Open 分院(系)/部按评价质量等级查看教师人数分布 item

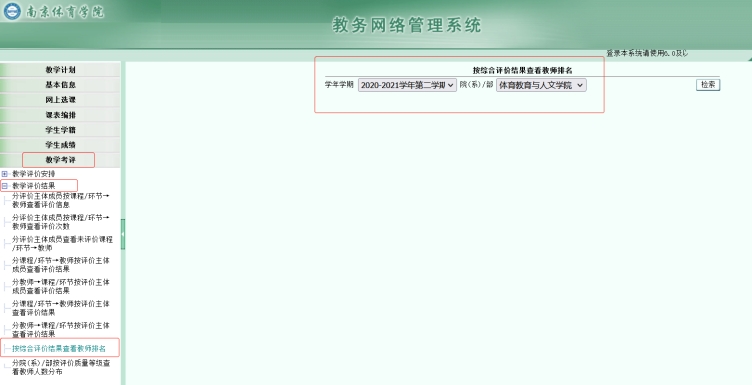61,367
